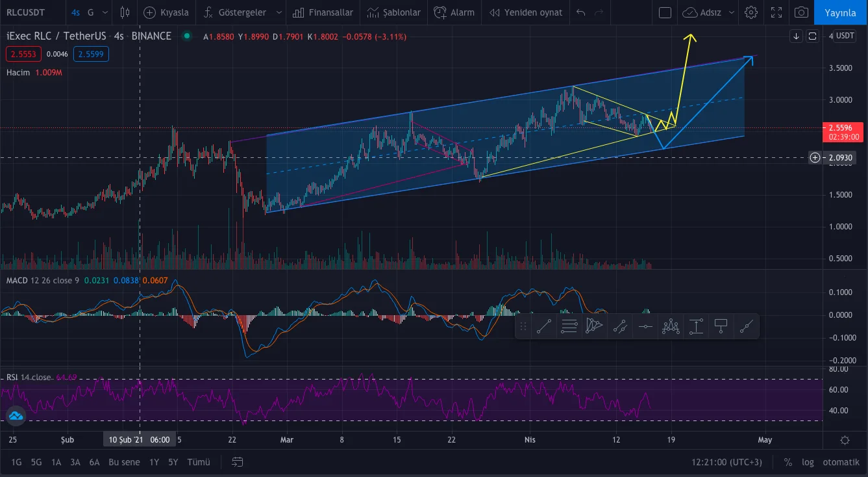This screenshot has height=477, width=868.
Task: Open the Alarm menu item
Action: pyautogui.click(x=454, y=12)
